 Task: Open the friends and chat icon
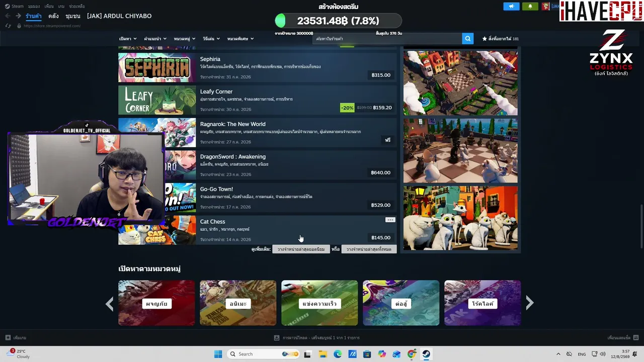(636, 338)
